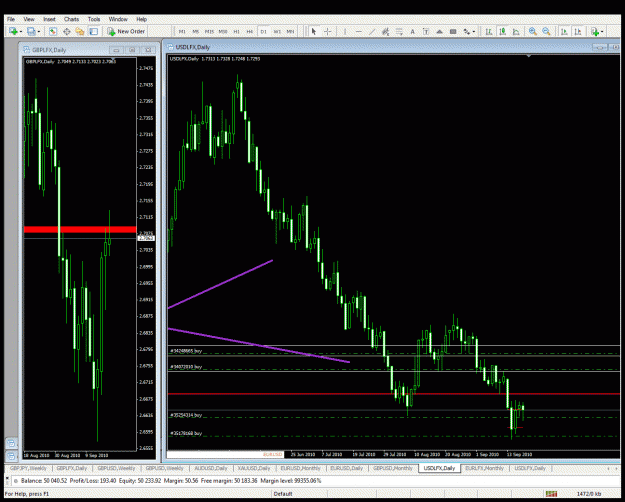Open the View menu
This screenshot has width=625, height=502.
(29, 19)
